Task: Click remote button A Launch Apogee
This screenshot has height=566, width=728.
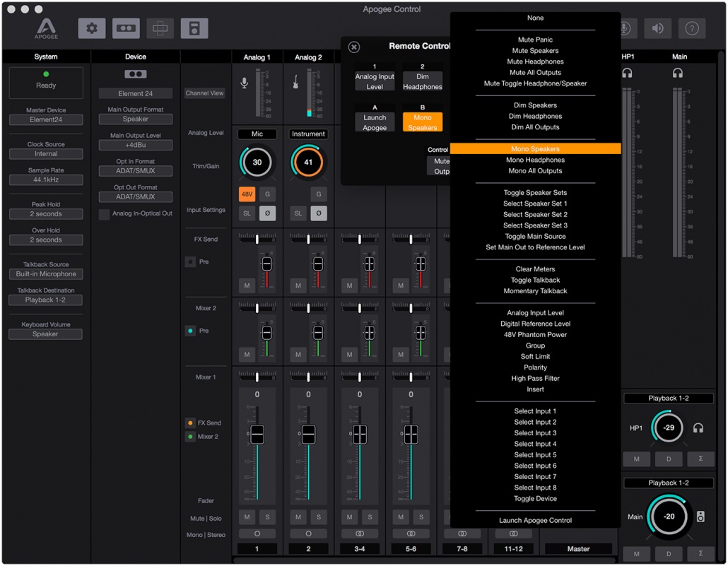Action: (375, 122)
